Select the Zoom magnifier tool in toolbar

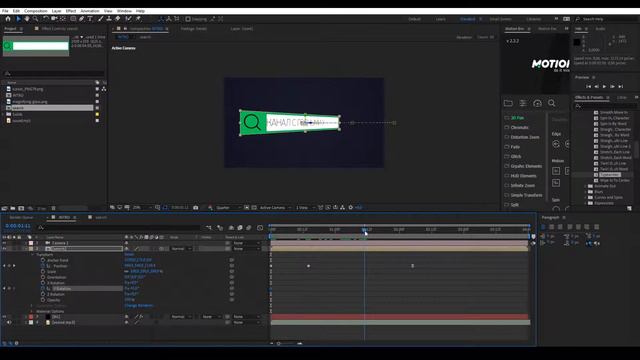36,19
